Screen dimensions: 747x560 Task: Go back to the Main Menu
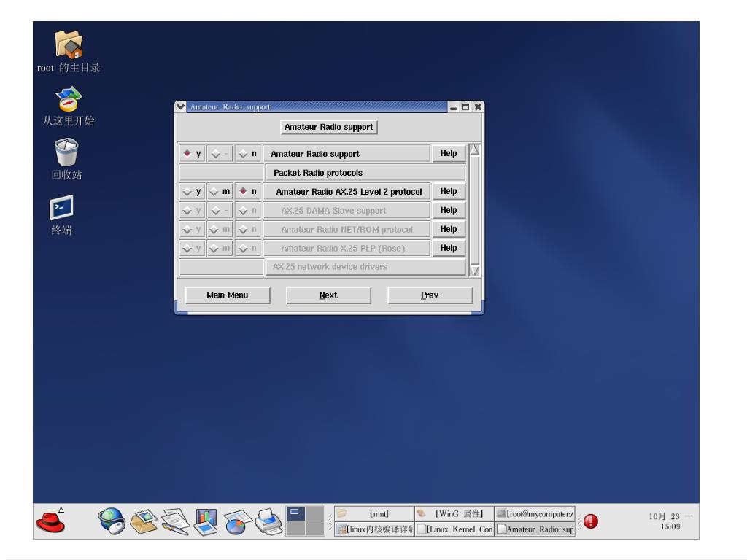point(228,295)
